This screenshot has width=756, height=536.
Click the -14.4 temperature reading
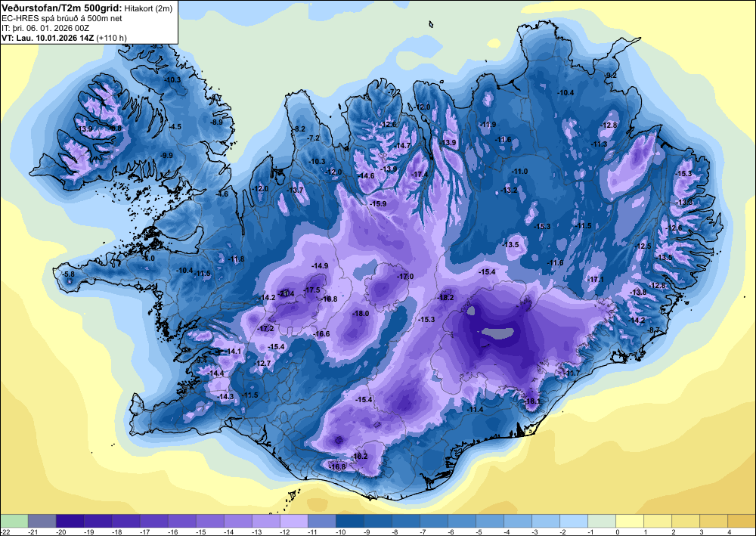(x=215, y=373)
